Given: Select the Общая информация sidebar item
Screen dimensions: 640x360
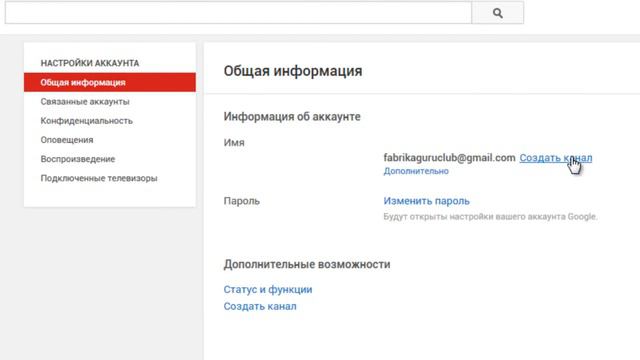Looking at the screenshot, I should coord(110,82).
